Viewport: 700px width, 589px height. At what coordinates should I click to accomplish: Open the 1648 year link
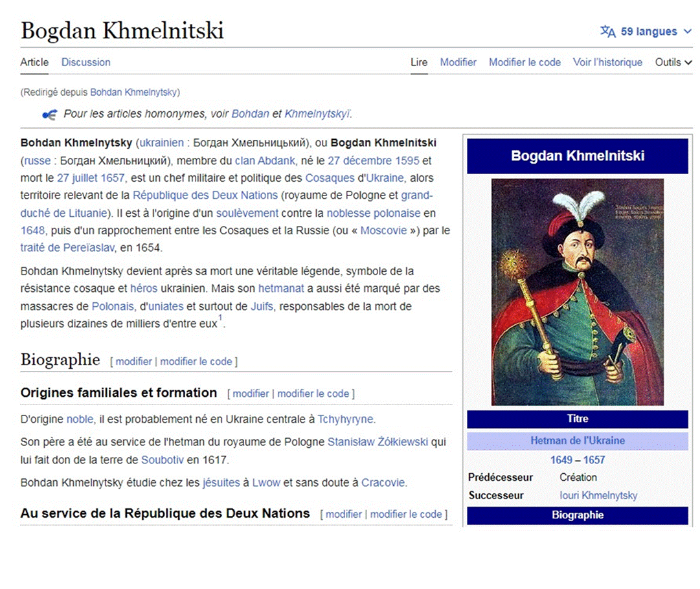pyautogui.click(x=32, y=230)
